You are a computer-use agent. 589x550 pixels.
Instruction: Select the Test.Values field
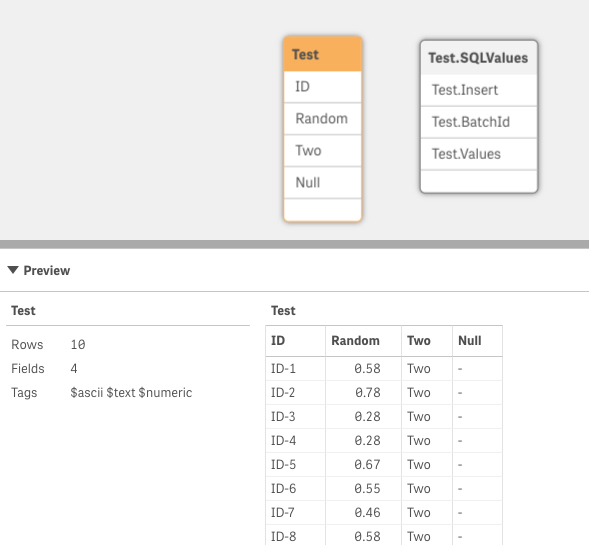(x=479, y=154)
